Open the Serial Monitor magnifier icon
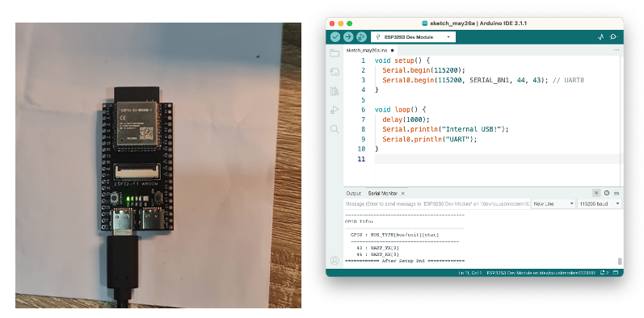Viewport: 644px width, 318px height. [613, 37]
